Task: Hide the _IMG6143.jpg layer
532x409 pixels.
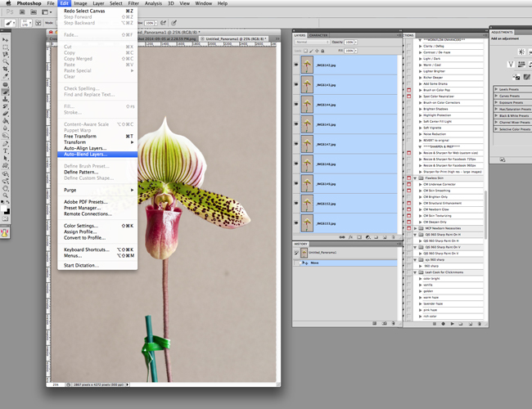Action: [x=296, y=84]
